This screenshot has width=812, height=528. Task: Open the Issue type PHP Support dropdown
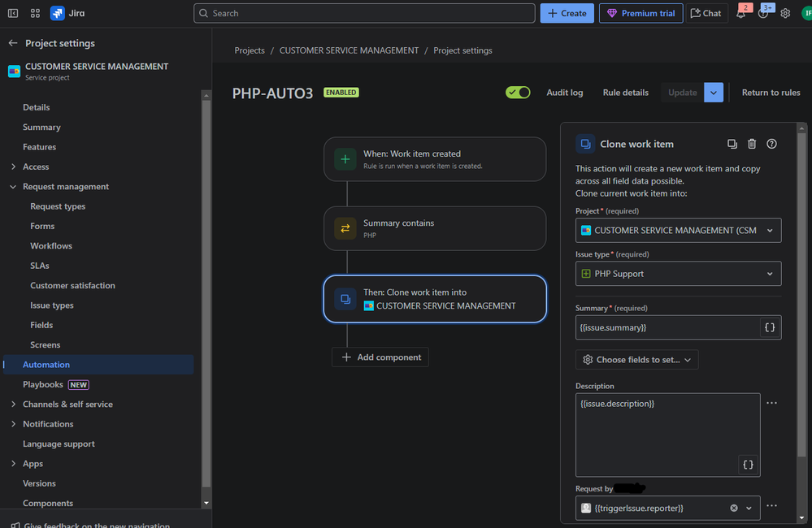click(678, 274)
